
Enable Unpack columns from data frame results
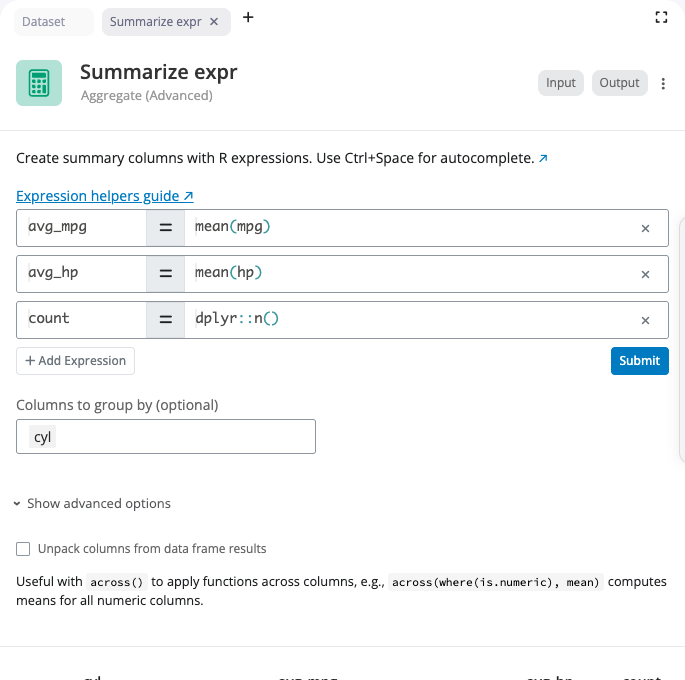point(23,549)
